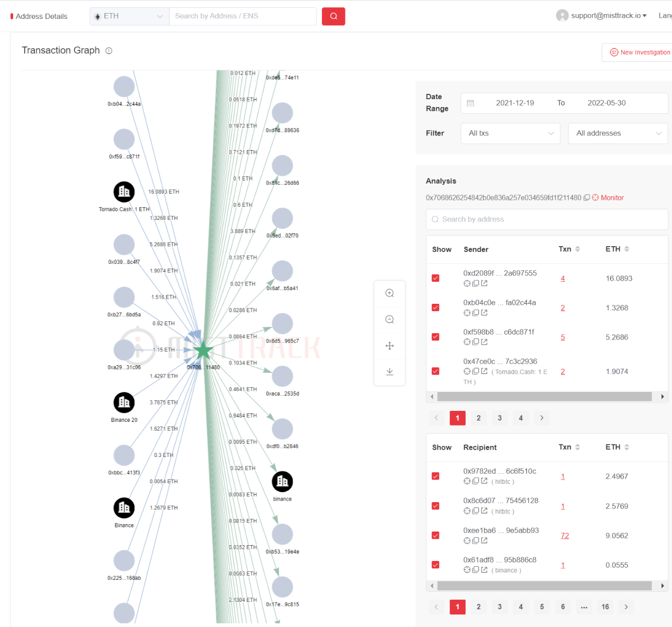Start a New Investigation
672x627 pixels.
(639, 52)
